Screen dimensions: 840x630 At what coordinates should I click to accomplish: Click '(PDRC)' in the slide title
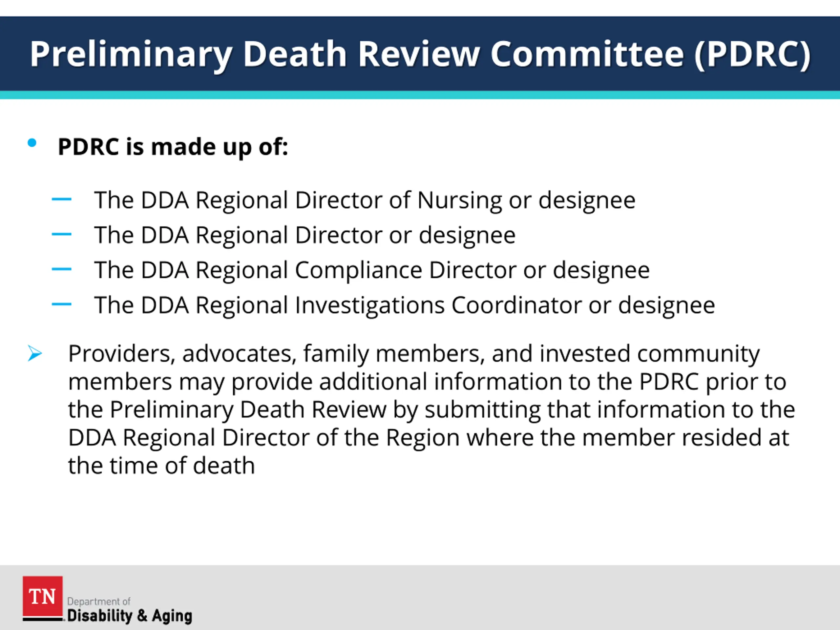tap(753, 53)
